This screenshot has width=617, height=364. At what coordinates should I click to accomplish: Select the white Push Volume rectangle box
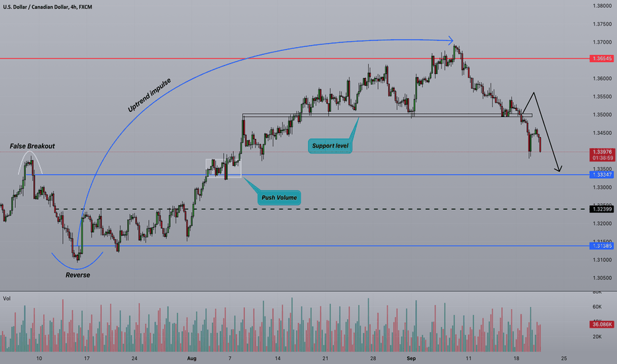pos(224,168)
